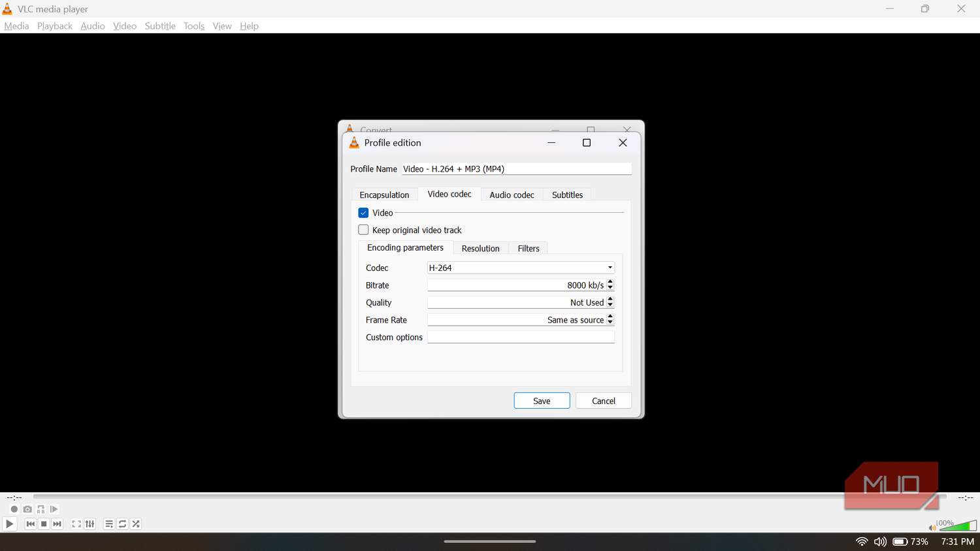Open the Resolution sub-tab

click(x=480, y=248)
